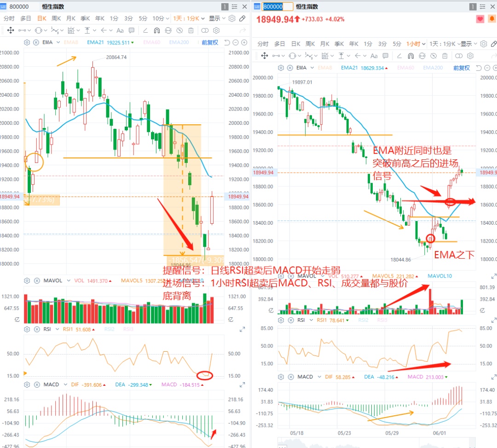497x448 pixels.
Task: Switch left chart to 周K view
Action: pyautogui.click(x=56, y=18)
